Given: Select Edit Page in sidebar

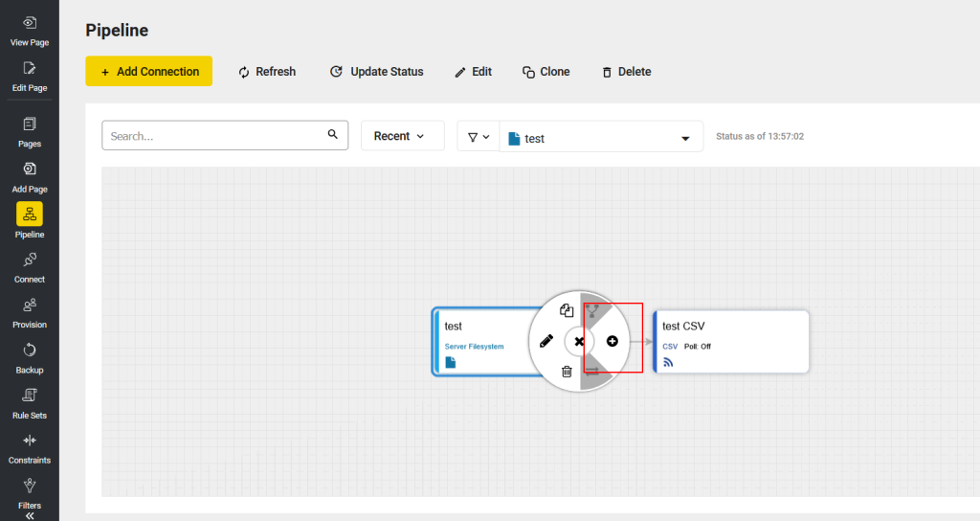Looking at the screenshot, I should click(30, 75).
